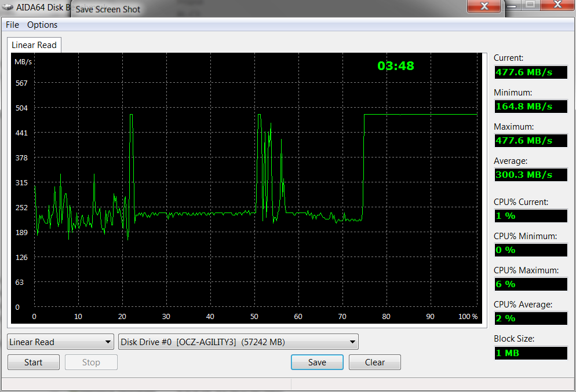Click the MB/s axis label on graph
The height and width of the screenshot is (392, 576).
click(23, 61)
